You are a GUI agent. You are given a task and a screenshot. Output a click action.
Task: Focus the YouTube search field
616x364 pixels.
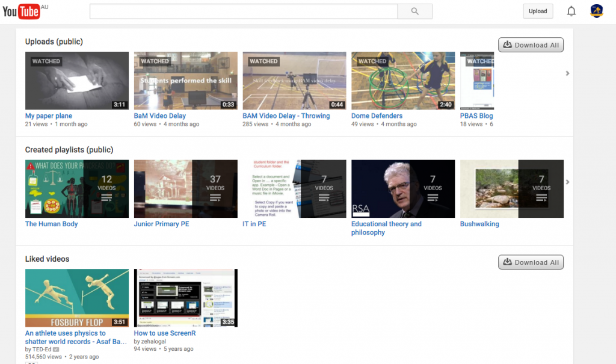244,11
